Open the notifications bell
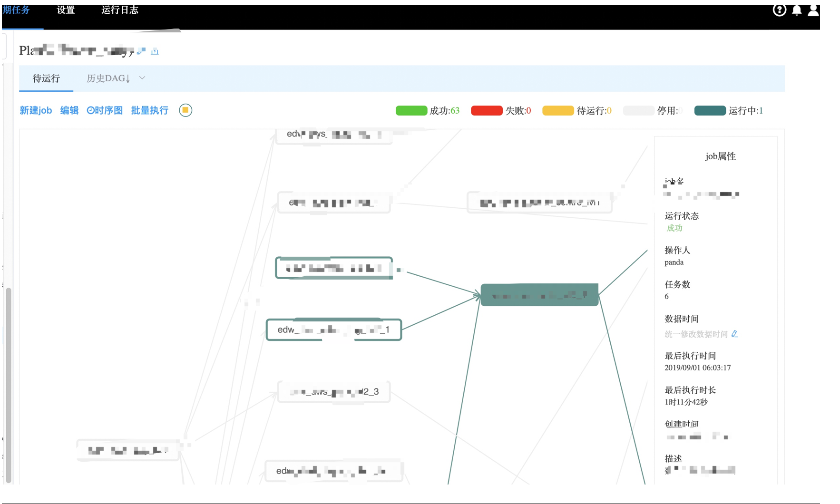 797,10
